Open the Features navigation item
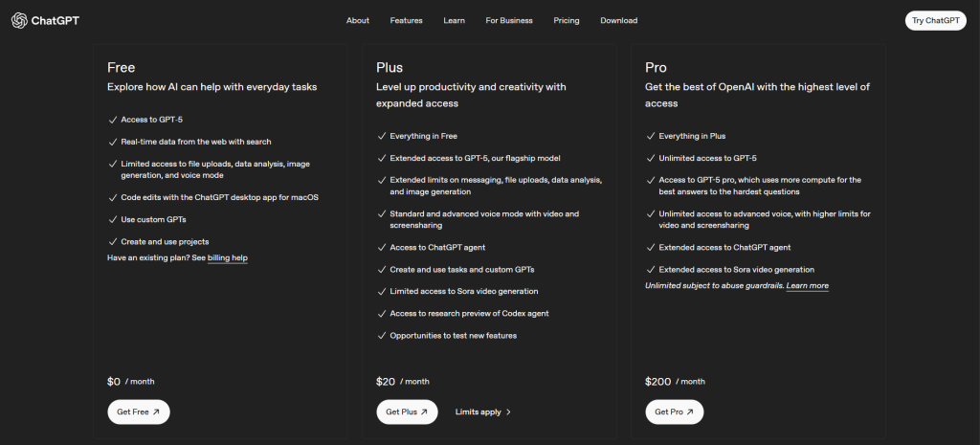This screenshot has width=980, height=445. 406,20
